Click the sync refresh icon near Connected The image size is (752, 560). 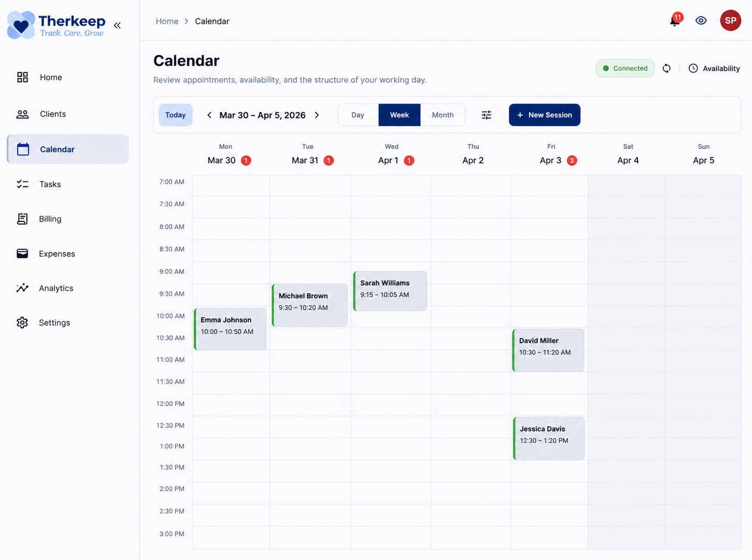coord(667,68)
